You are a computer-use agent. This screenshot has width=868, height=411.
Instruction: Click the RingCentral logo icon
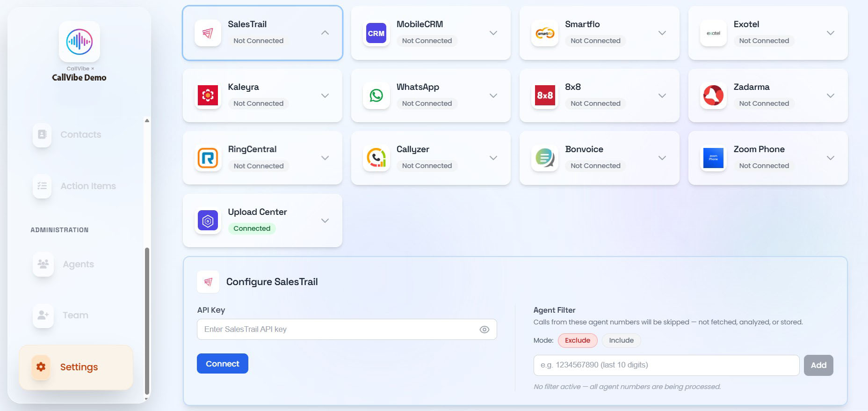point(208,158)
